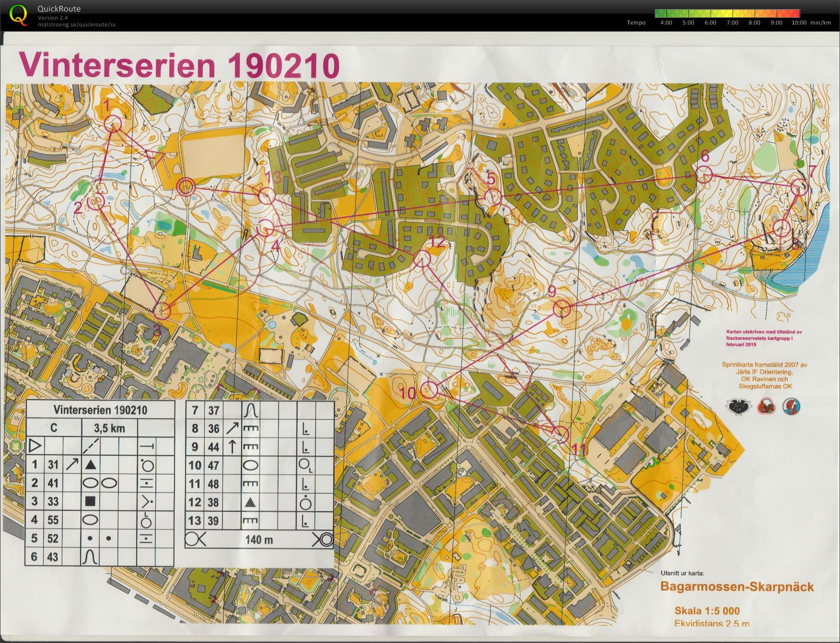
Task: Click the QuickRoute application title
Action: pos(59,9)
